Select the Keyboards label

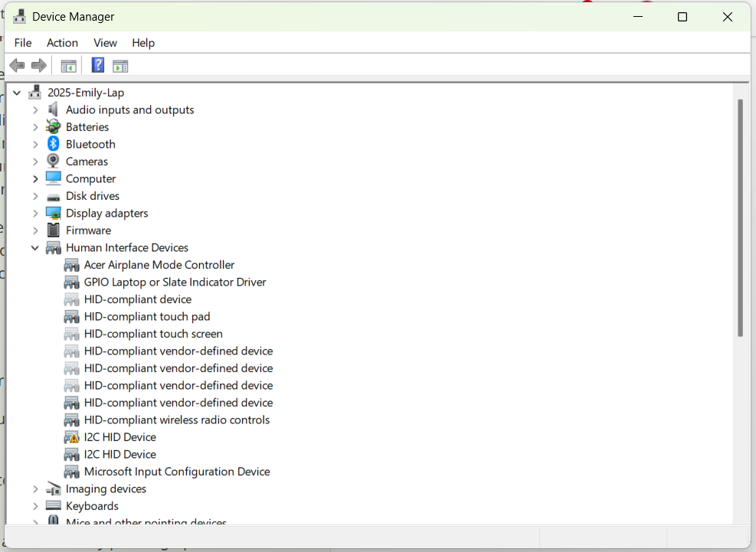pyautogui.click(x=92, y=506)
